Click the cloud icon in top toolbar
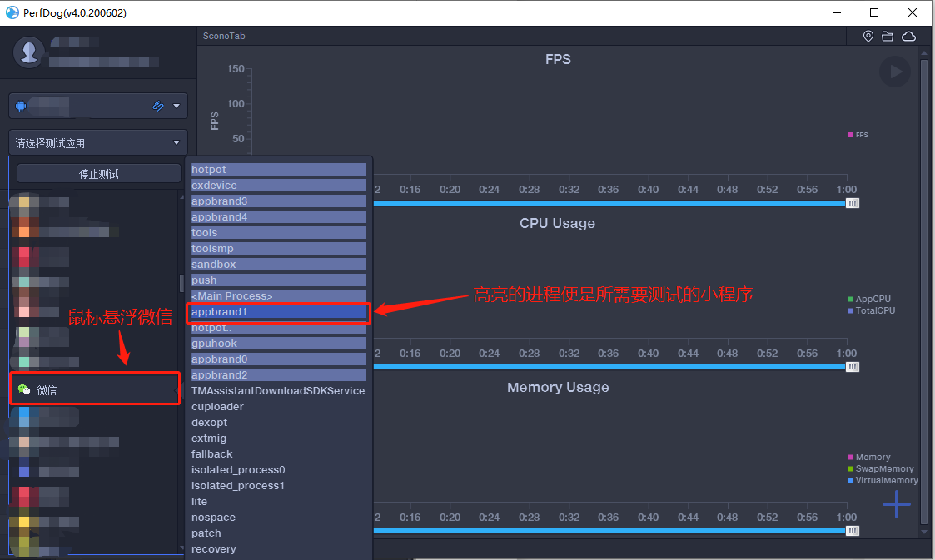This screenshot has width=935, height=560. coord(908,37)
